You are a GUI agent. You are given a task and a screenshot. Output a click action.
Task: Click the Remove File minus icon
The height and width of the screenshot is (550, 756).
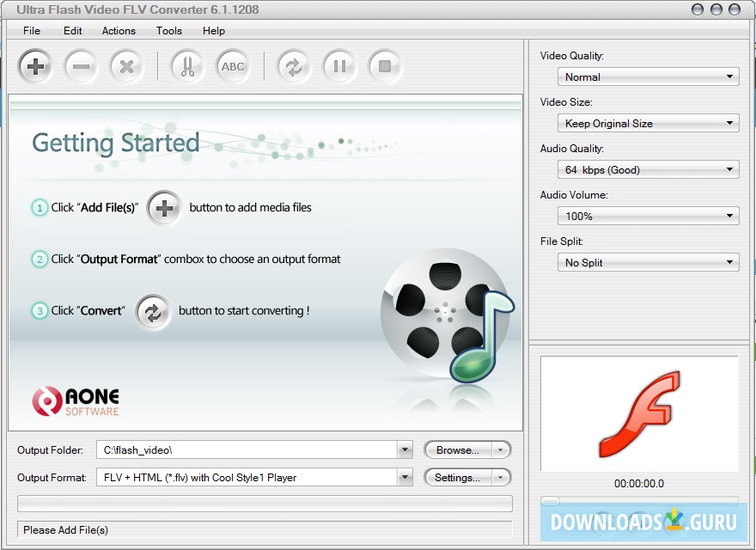(x=81, y=66)
